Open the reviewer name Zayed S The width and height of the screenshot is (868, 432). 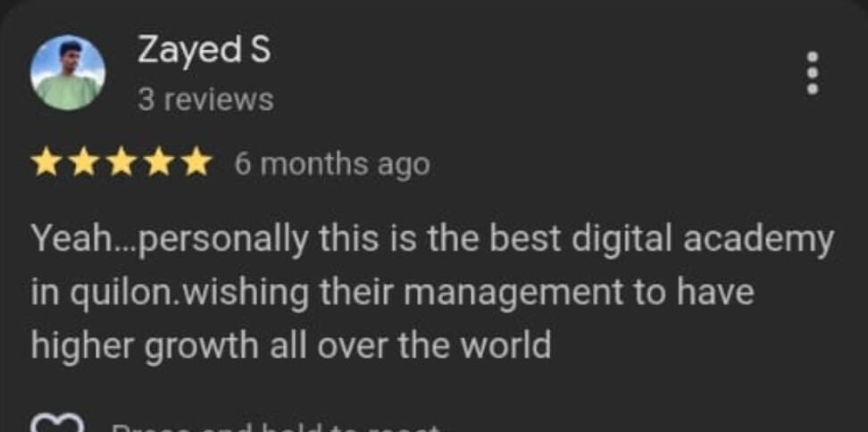(x=204, y=50)
